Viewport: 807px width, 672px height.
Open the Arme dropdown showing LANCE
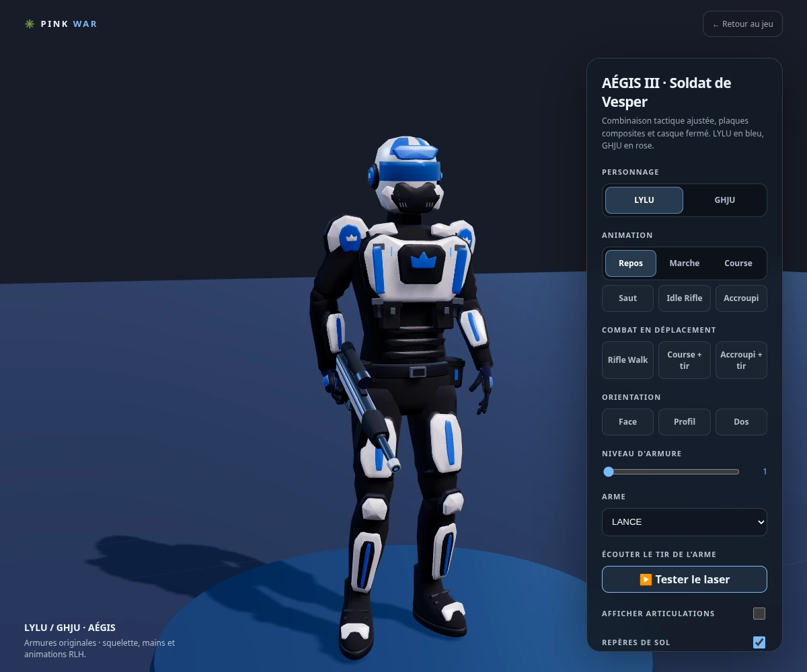click(685, 522)
